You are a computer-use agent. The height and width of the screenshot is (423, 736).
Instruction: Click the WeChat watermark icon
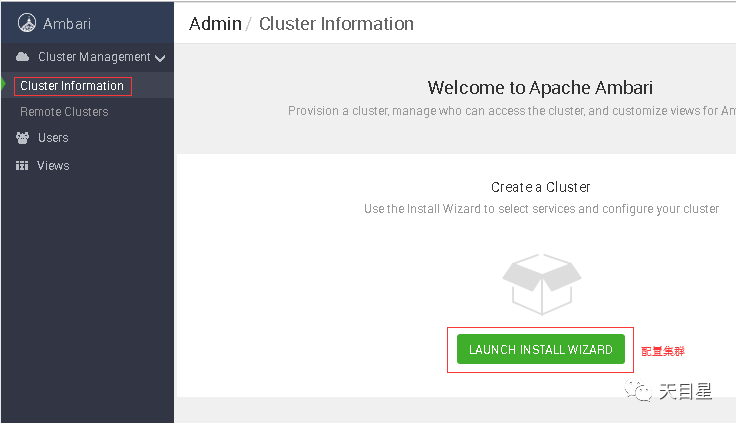638,391
